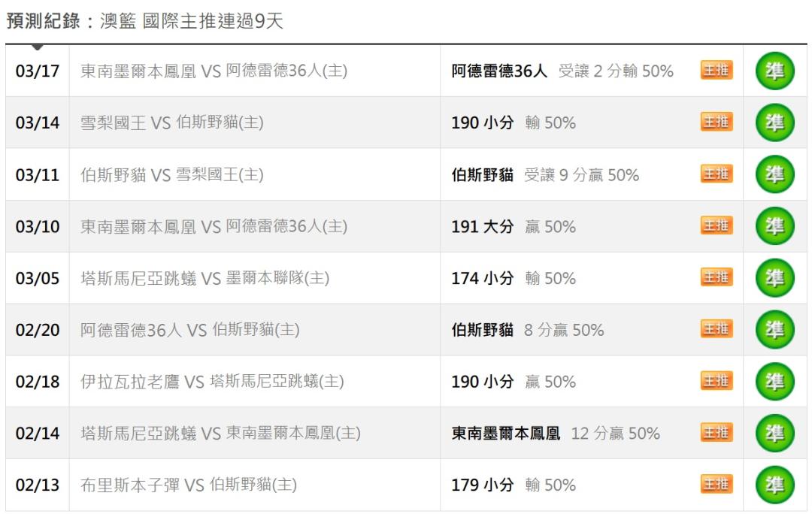The height and width of the screenshot is (514, 812).
Task: Click the orange 主推 badge in 03/10 row
Action: (717, 226)
